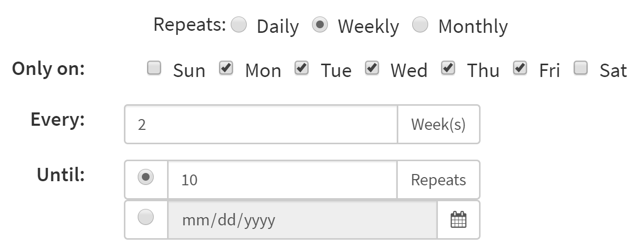The width and height of the screenshot is (644, 251).
Task: Focus the Every weeks number field
Action: click(x=261, y=124)
